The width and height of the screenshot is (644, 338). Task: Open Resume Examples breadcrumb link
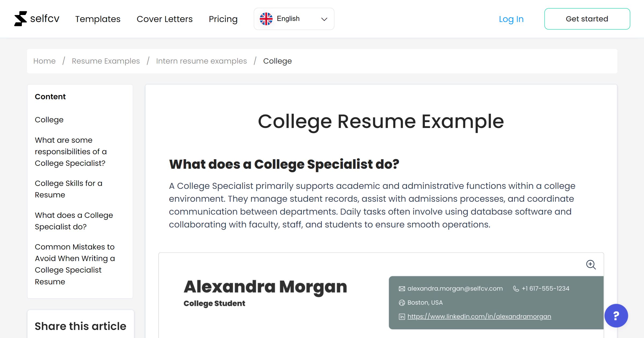pyautogui.click(x=105, y=61)
